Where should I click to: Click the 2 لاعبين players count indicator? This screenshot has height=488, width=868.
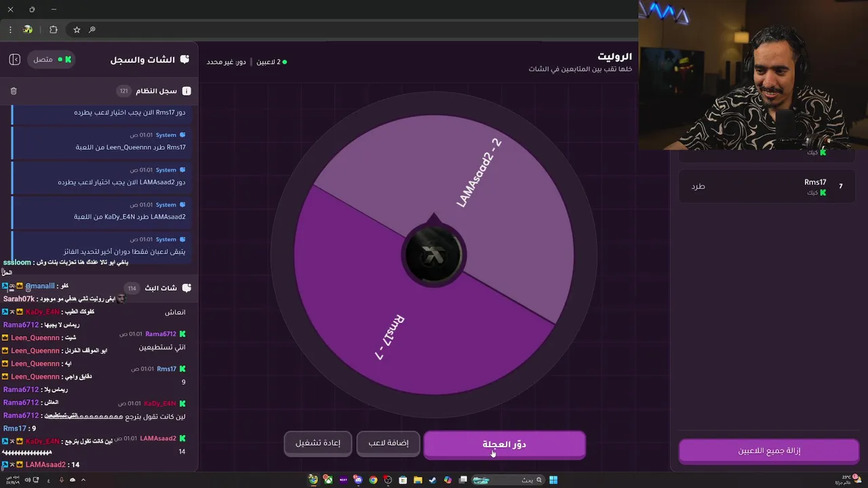tap(271, 62)
